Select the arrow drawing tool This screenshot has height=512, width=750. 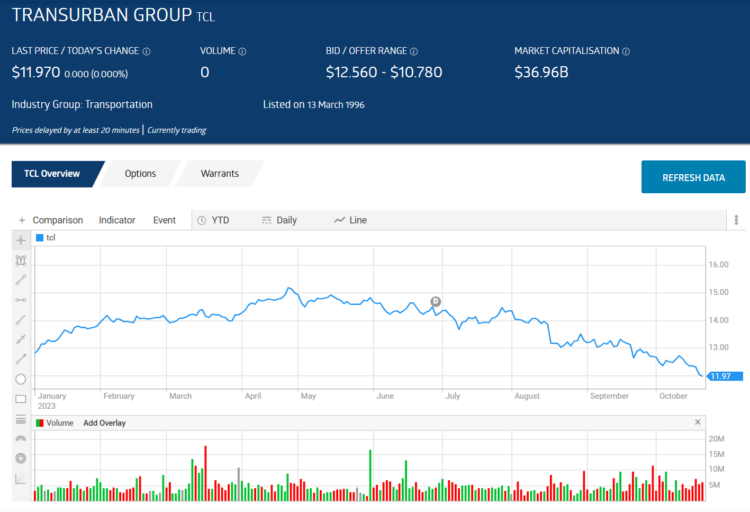point(21,359)
